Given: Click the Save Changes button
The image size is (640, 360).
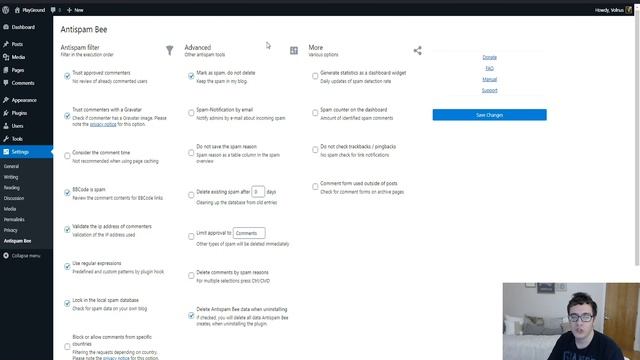Looking at the screenshot, I should [489, 115].
